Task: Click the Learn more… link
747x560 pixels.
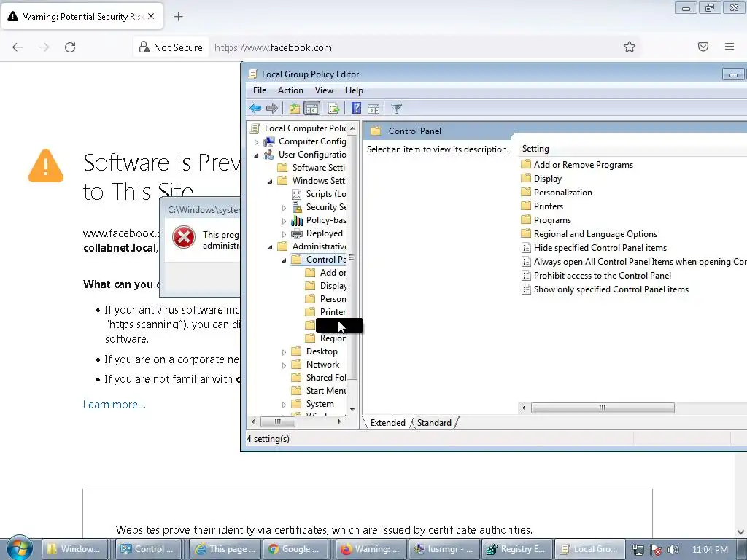Action: pos(115,404)
